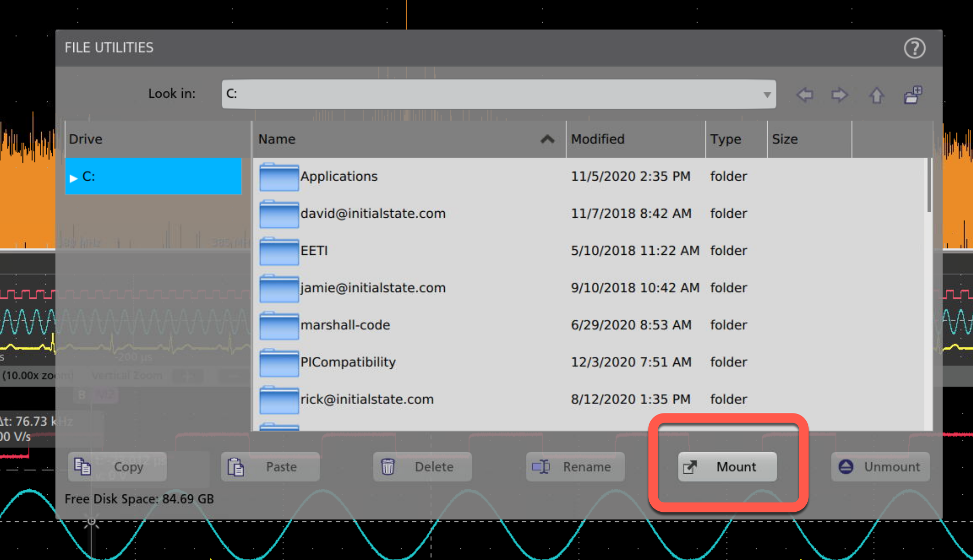Select the marshall-code folder icon
This screenshot has width=973, height=560.
click(279, 325)
